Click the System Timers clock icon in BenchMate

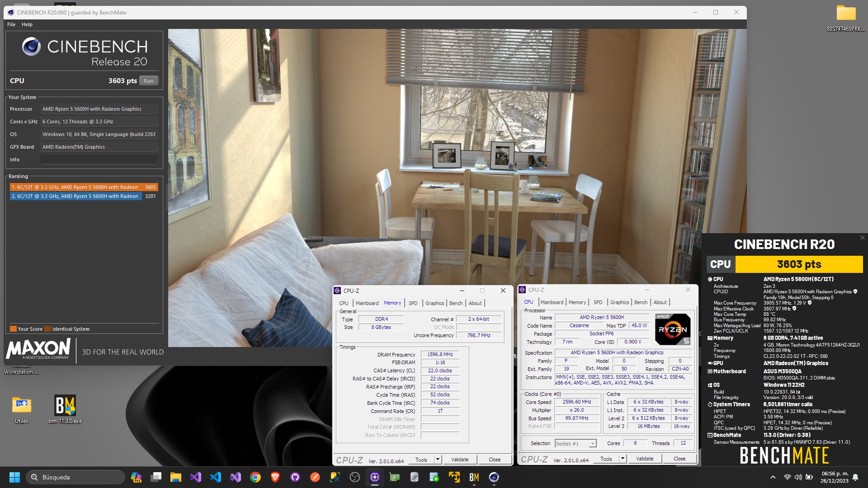tap(710, 404)
